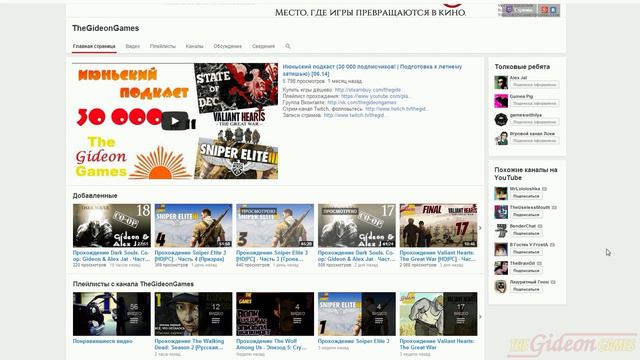Open the VK icon in channel banner
The image size is (640, 360).
click(553, 10)
